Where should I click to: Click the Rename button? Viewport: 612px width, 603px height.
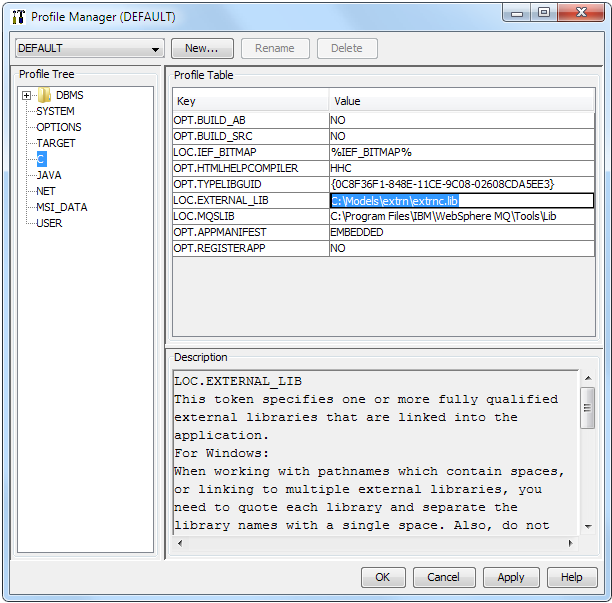pyautogui.click(x=275, y=48)
